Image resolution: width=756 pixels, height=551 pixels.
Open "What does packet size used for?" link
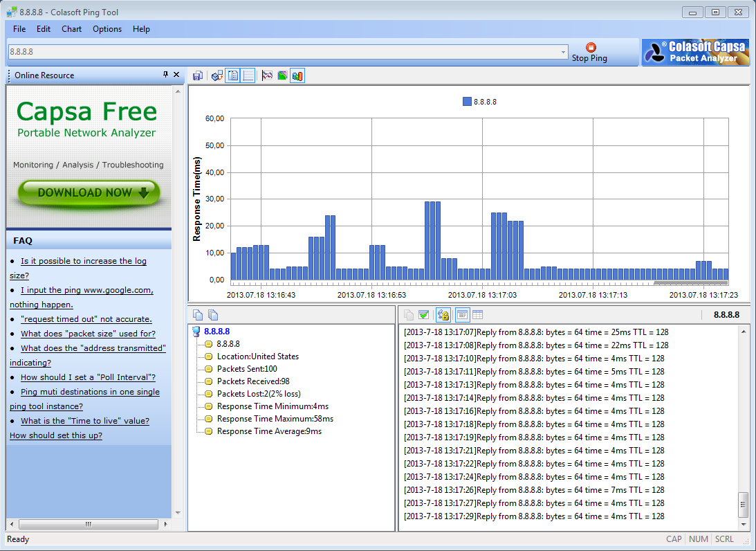89,334
